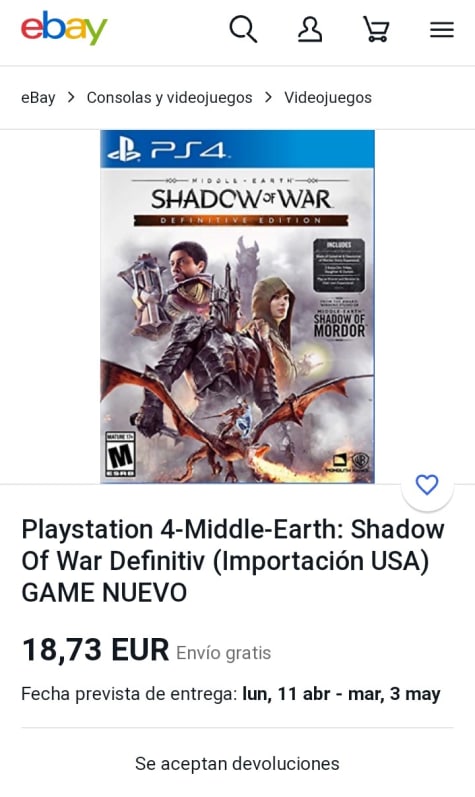This screenshot has width=475, height=797.
Task: Open Se aceptan devoluciones returns info
Action: tap(237, 763)
